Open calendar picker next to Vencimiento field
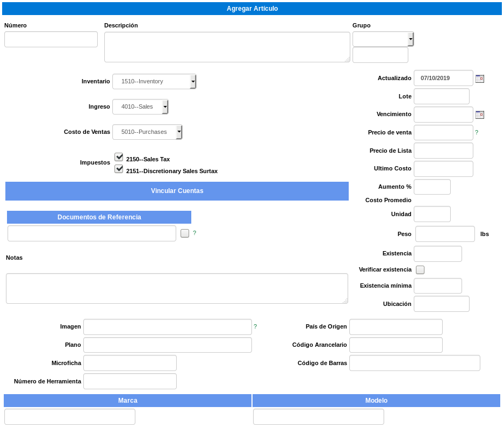504x428 pixels. 480,115
